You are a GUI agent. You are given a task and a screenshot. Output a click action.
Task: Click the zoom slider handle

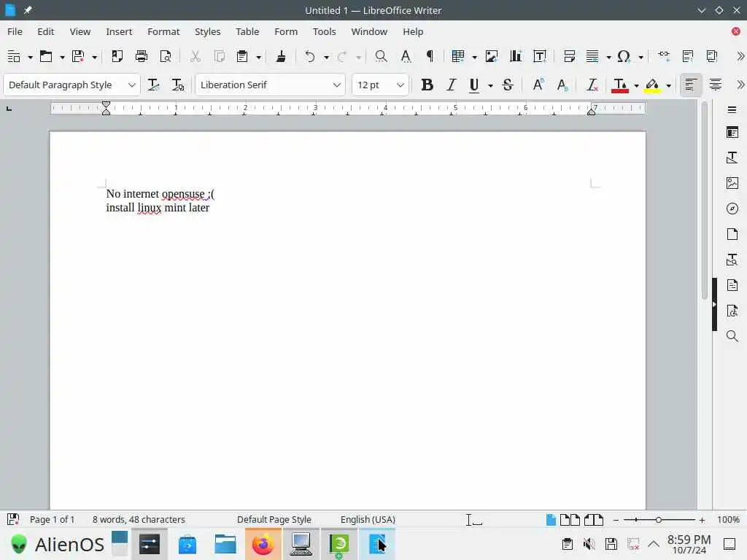coord(659,519)
